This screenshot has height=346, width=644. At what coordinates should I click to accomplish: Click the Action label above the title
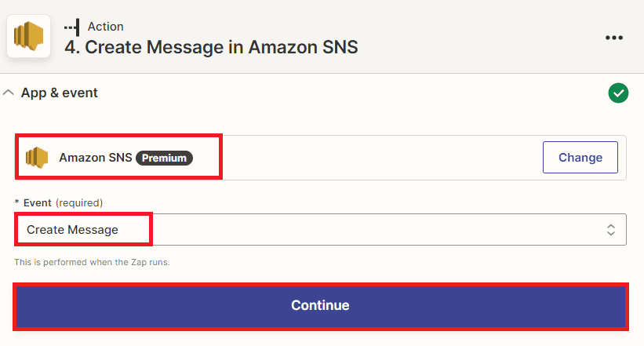105,27
